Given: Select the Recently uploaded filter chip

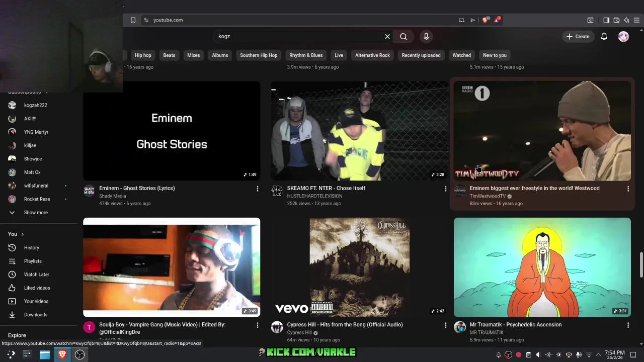Looking at the screenshot, I should [421, 55].
